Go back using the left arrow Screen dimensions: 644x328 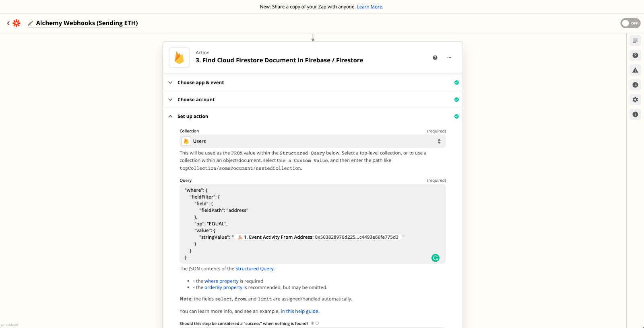click(8, 23)
